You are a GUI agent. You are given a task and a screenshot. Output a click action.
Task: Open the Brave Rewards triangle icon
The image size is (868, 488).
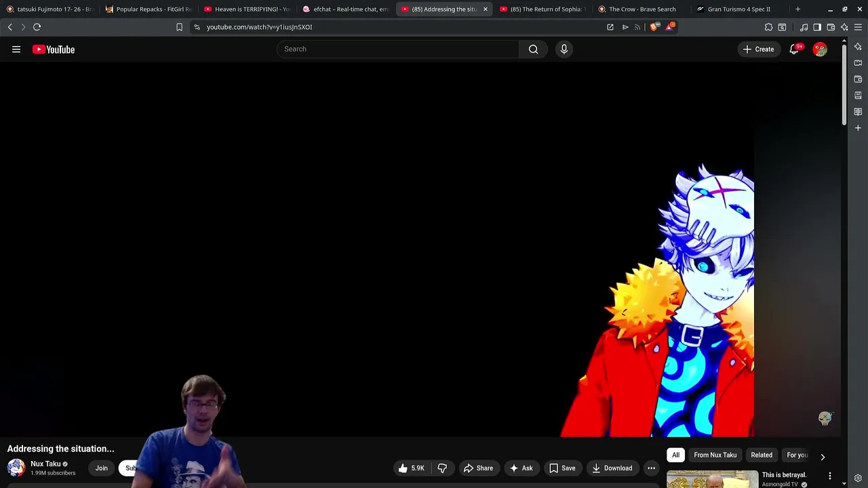[x=670, y=27]
